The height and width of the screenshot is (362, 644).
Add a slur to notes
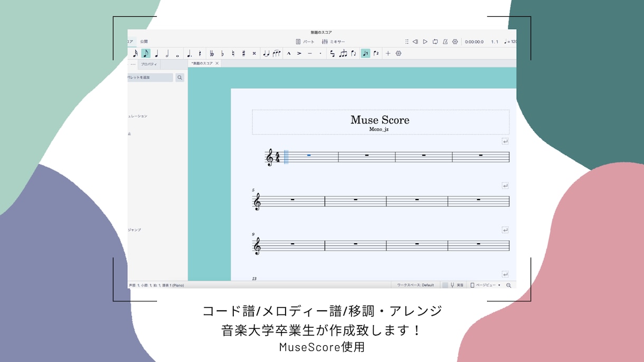[x=277, y=53]
